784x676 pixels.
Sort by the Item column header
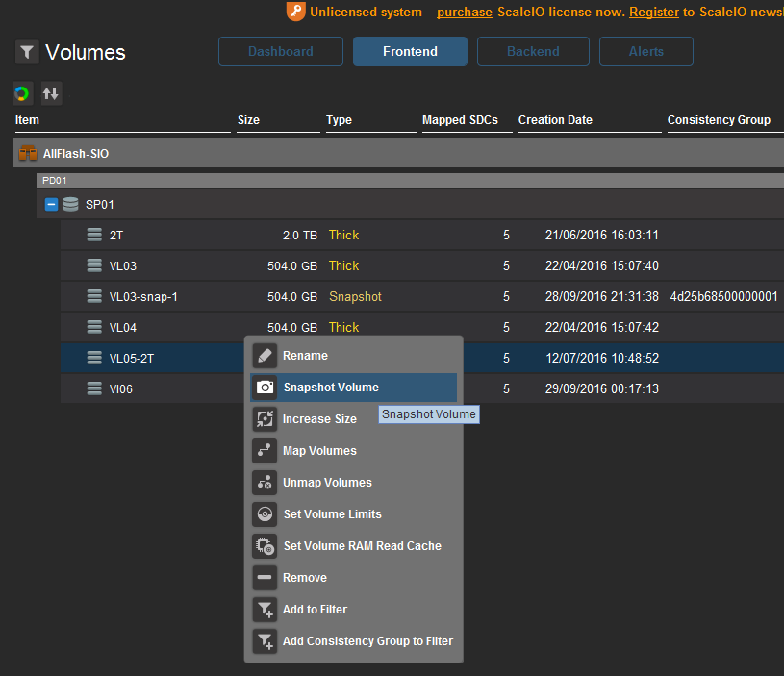[27, 120]
